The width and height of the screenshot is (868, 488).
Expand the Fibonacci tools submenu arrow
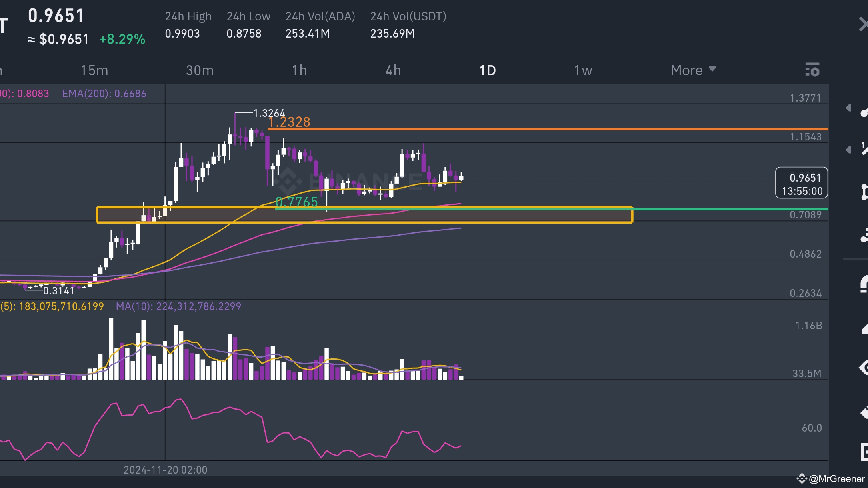tap(848, 150)
